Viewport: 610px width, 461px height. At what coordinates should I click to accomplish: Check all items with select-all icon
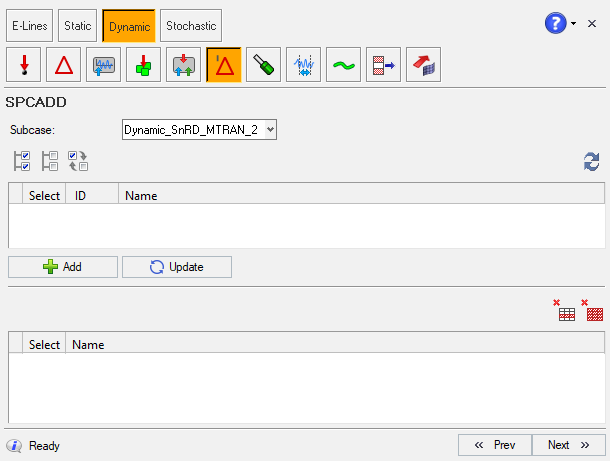pos(22,161)
